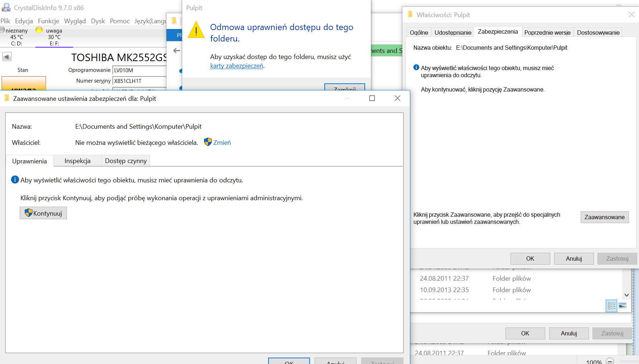This screenshot has height=364, width=639.
Task: Click OK in Właściwości: Pulpit dialog
Action: [530, 259]
